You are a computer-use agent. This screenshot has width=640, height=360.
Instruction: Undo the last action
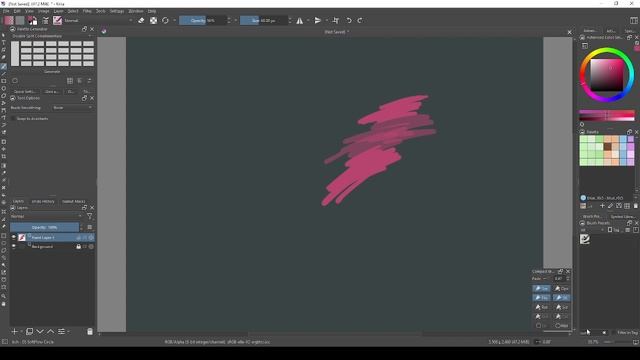click(349, 20)
